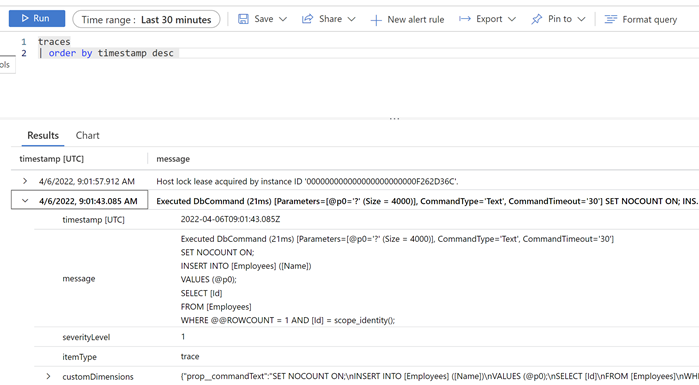Screen dimensions: 699x385
Task: Place cursor in query line 1 traces
Action: click(x=54, y=41)
